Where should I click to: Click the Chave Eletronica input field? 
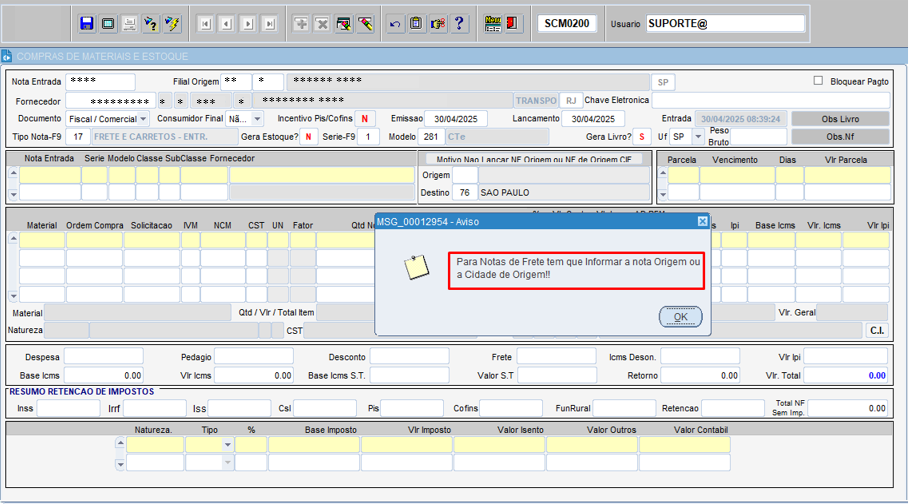click(x=770, y=100)
